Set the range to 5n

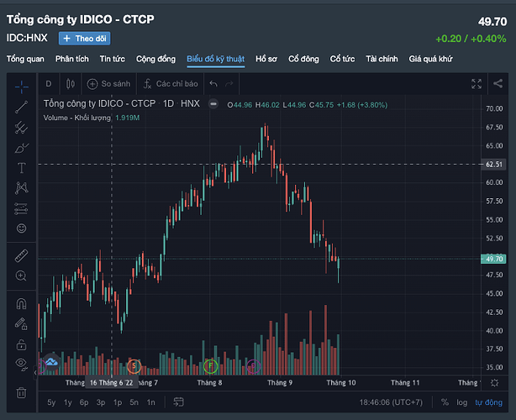pos(134,402)
